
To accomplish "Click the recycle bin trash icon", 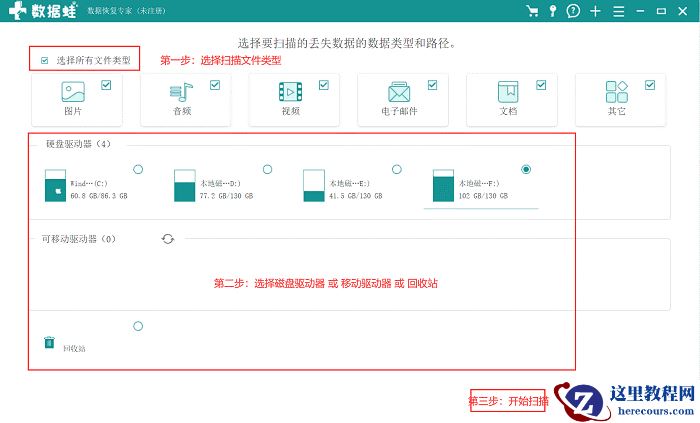I will click(x=49, y=342).
